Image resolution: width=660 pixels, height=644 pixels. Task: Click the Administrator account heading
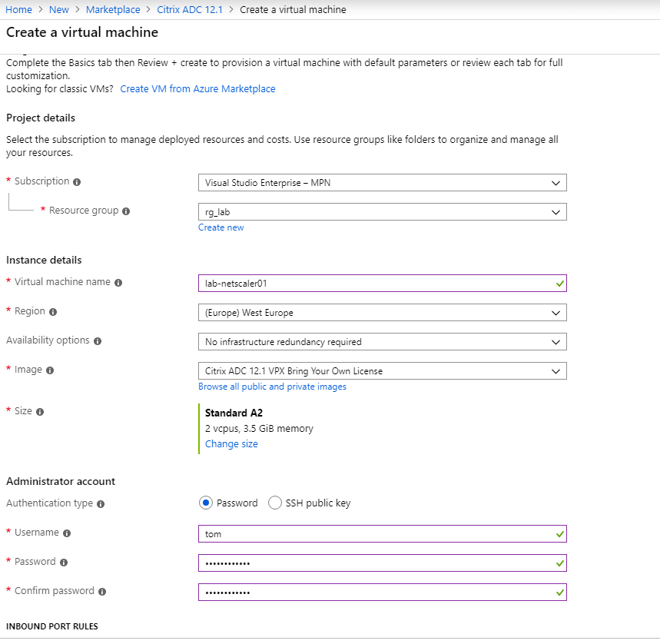click(61, 481)
